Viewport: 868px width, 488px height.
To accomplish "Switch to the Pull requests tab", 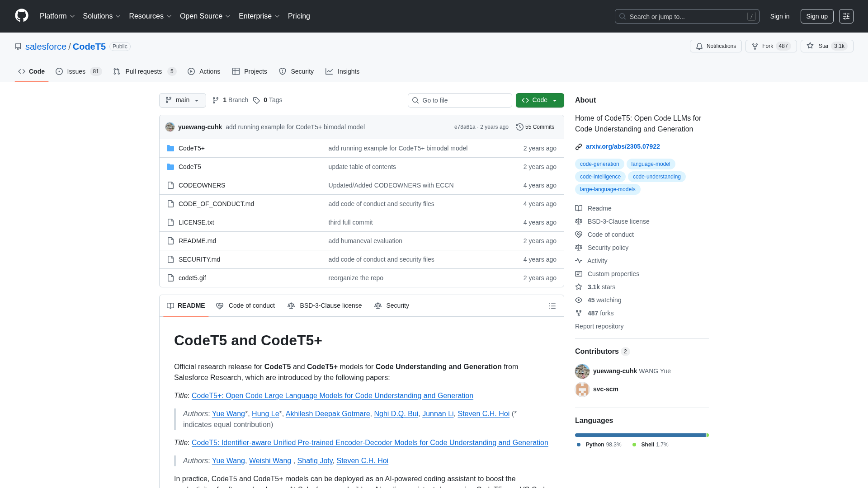I will pos(144,71).
